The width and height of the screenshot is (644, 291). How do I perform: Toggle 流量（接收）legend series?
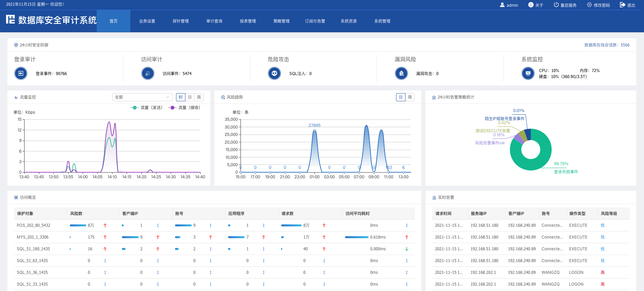coord(184,108)
